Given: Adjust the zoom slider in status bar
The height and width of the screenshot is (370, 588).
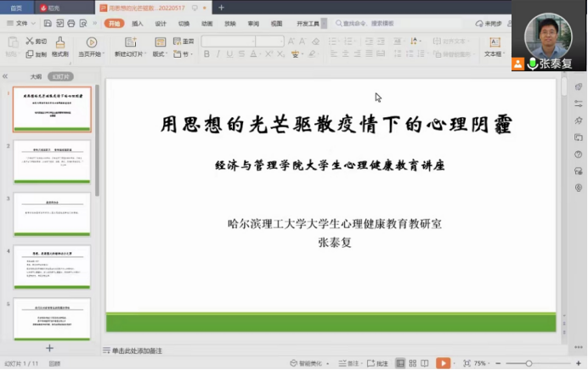Looking at the screenshot, I should pos(529,363).
